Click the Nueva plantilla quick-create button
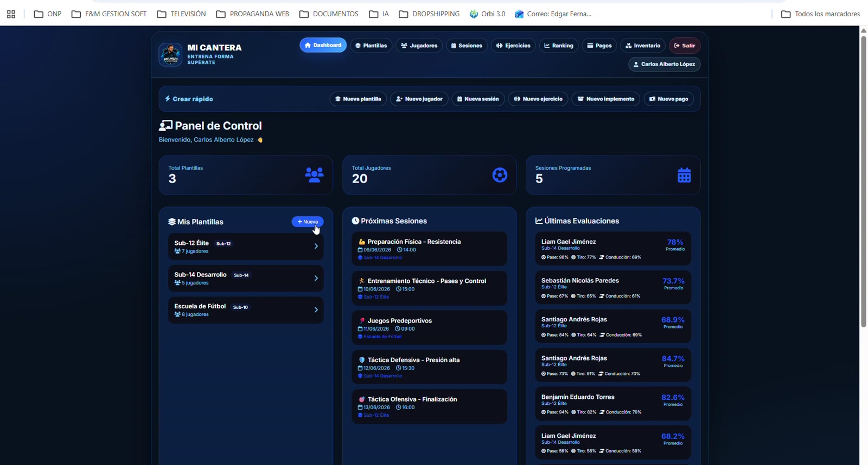 [x=358, y=99]
